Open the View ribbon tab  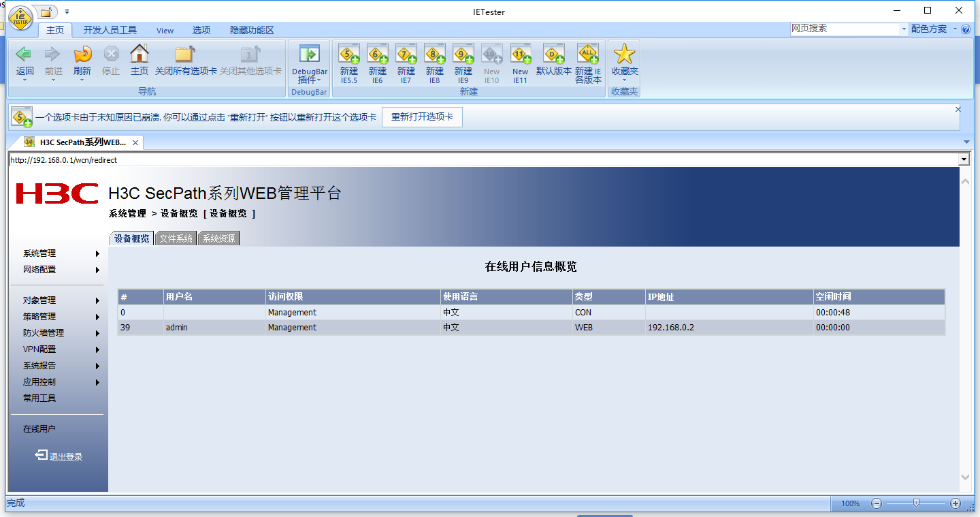(165, 30)
